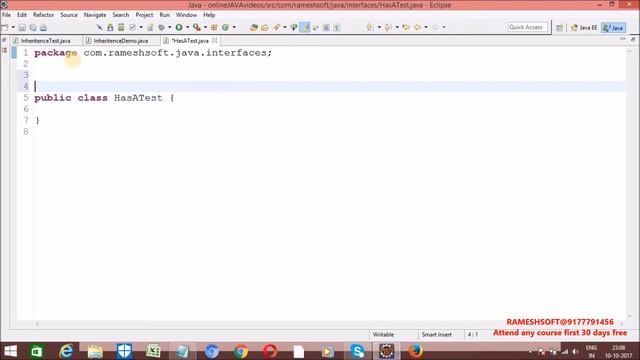640x360 pixels.
Task: Minimize the editor area pane
Action: [622, 39]
